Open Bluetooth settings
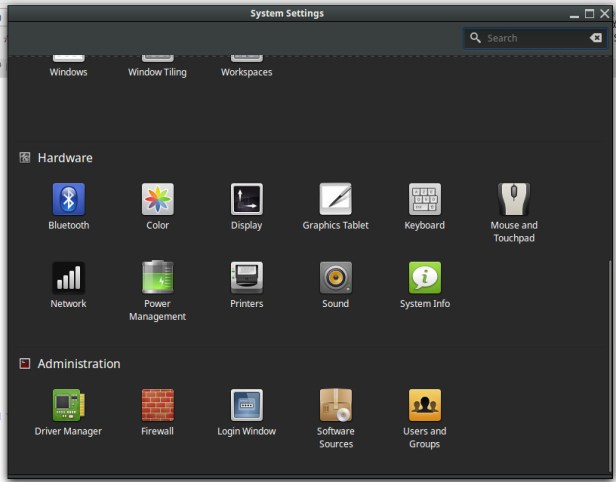This screenshot has width=616, height=482. (68, 199)
